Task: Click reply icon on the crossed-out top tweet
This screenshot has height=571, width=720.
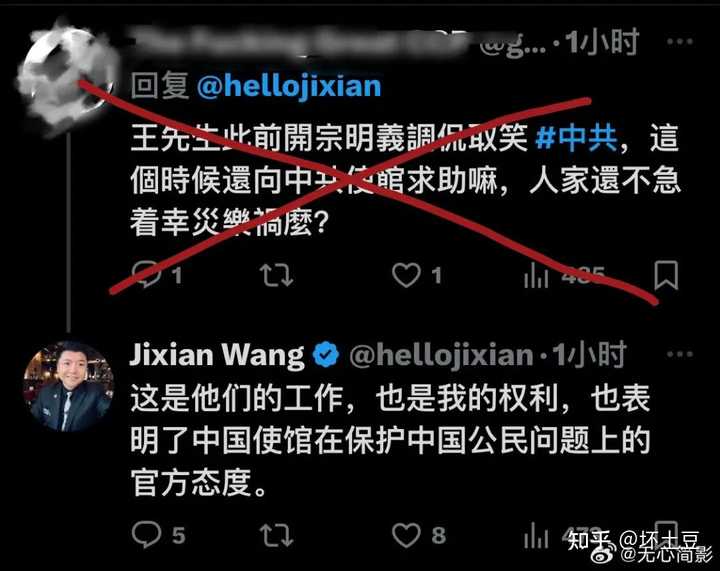Action: click(146, 274)
